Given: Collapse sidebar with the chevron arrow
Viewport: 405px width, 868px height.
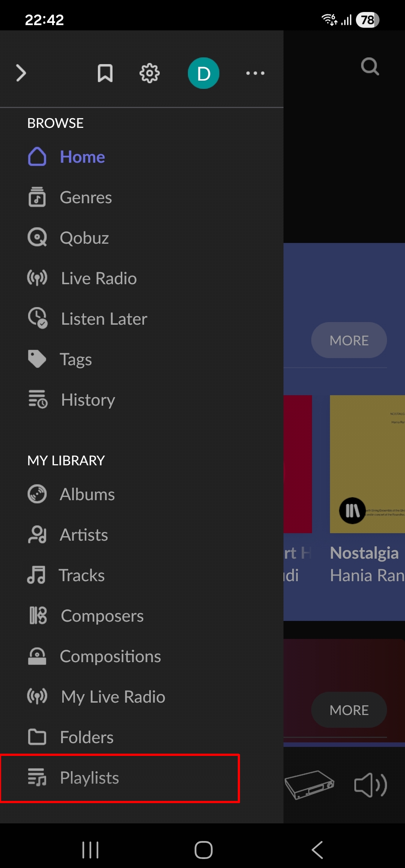Looking at the screenshot, I should [21, 73].
